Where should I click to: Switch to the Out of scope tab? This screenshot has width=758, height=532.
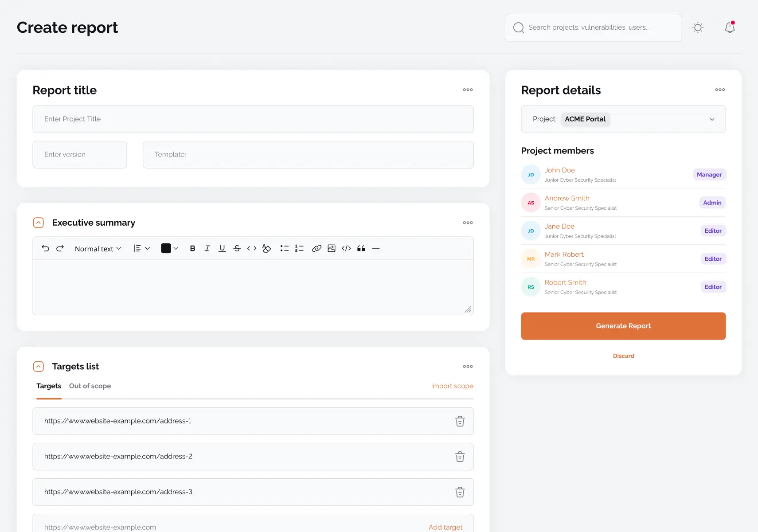pos(90,386)
